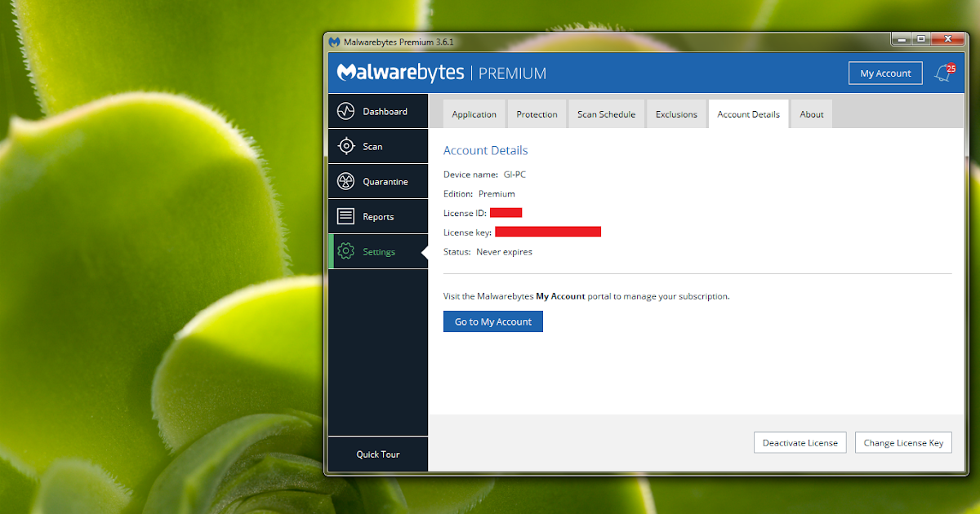Select the Reports sidebar label
Image resolution: width=980 pixels, height=514 pixels.
378,216
